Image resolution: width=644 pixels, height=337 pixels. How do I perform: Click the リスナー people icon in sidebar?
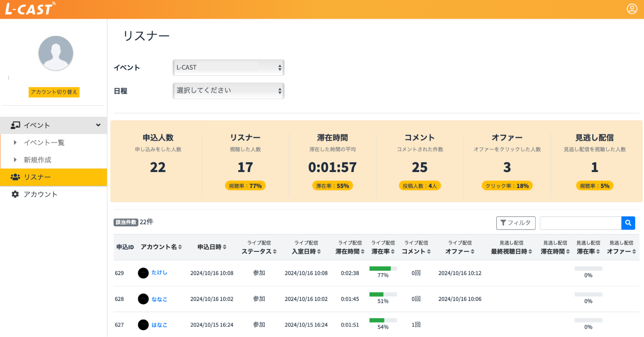coord(15,177)
